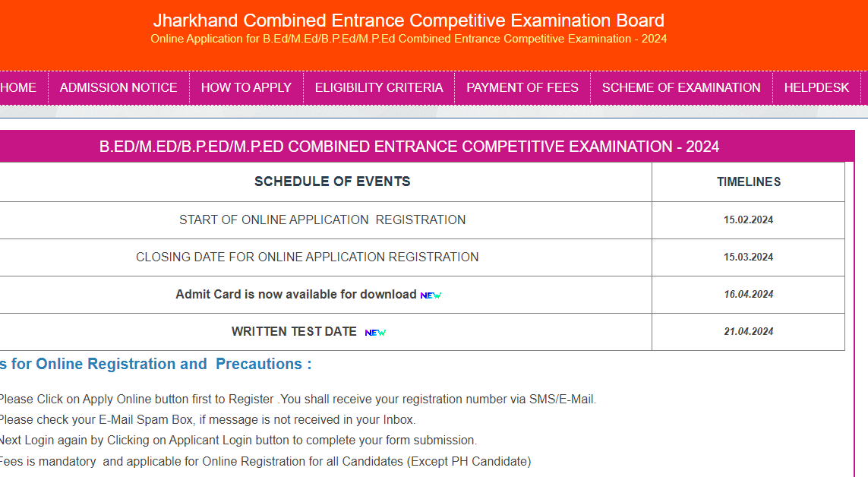View the ELIGIBILITY CRITERIA page
The height and width of the screenshot is (477, 868).
[x=379, y=88]
